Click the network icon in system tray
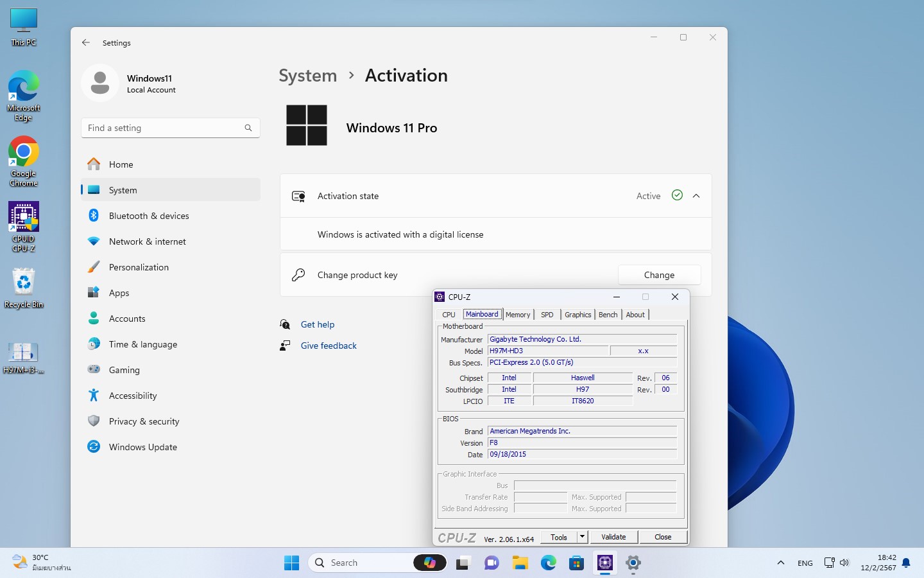The width and height of the screenshot is (924, 578). click(829, 563)
